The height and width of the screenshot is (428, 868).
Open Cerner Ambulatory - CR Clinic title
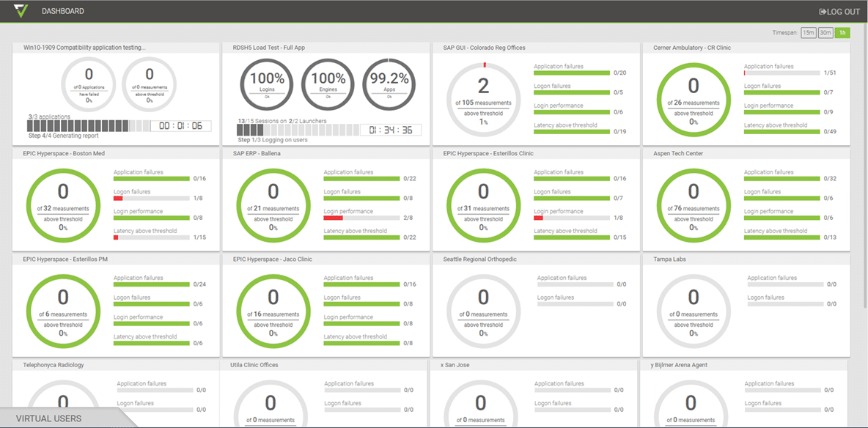(x=692, y=48)
